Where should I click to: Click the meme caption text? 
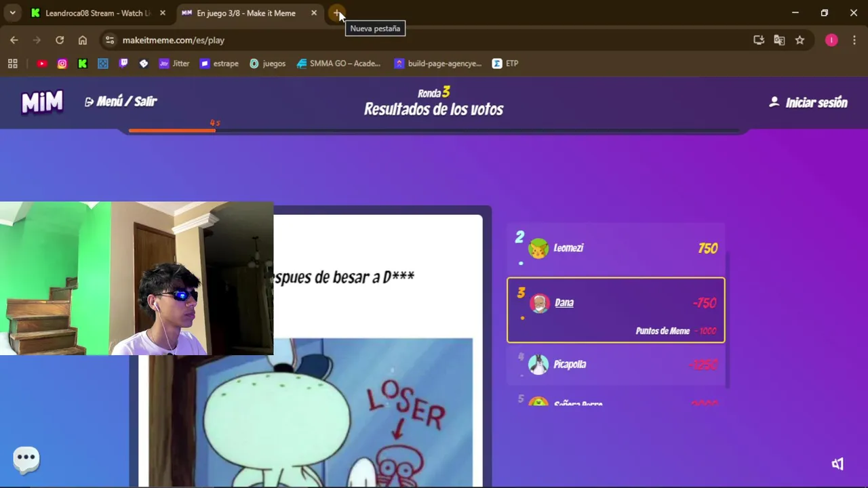(344, 277)
